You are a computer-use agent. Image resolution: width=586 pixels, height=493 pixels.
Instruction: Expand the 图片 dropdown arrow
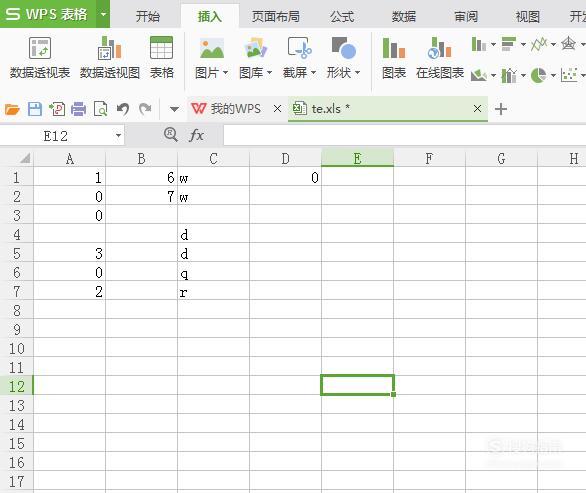tap(225, 73)
